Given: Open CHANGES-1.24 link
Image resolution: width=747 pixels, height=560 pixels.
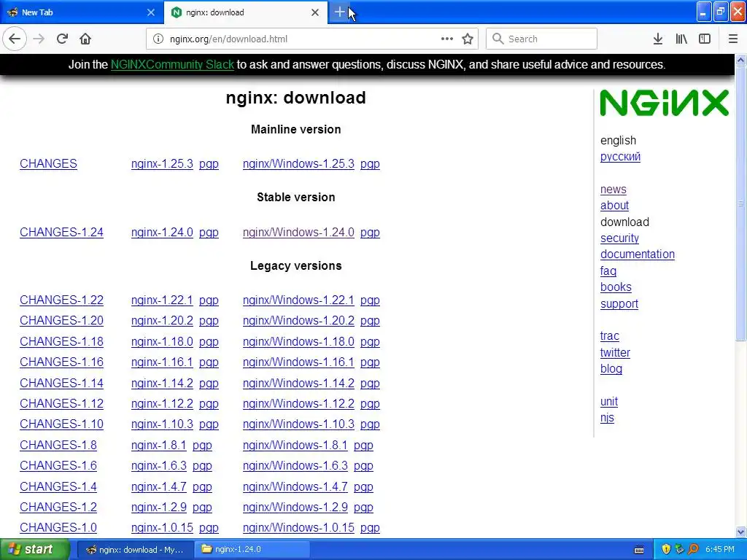Looking at the screenshot, I should pos(61,233).
